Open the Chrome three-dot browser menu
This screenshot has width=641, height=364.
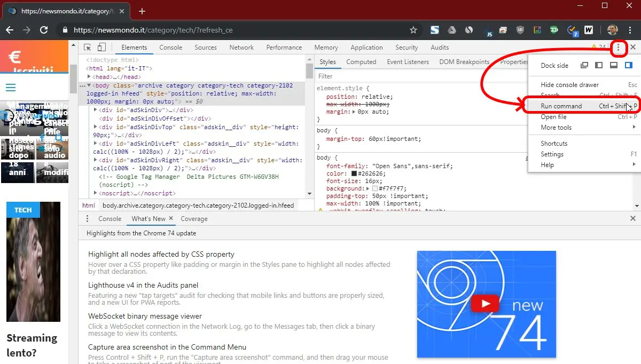pos(631,30)
